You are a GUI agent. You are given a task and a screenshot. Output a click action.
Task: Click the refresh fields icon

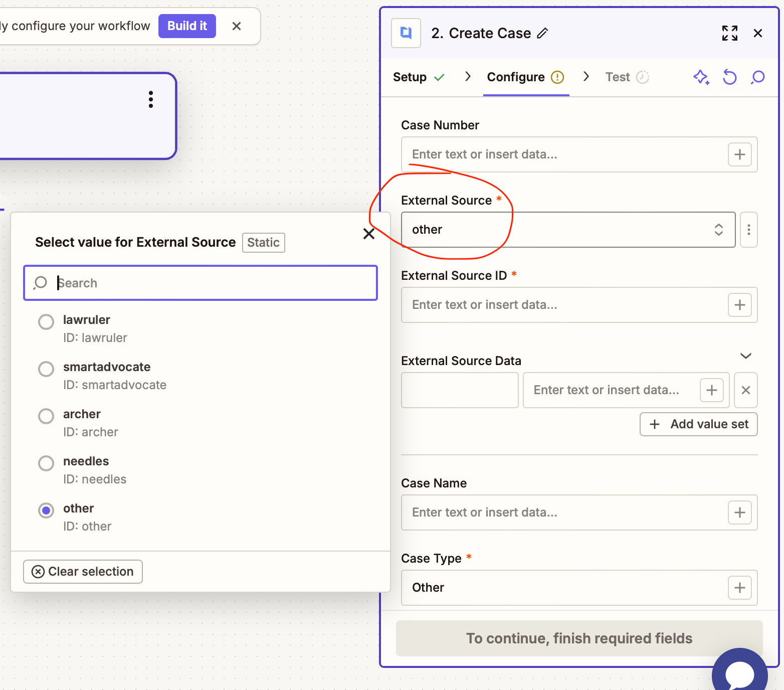[729, 77]
